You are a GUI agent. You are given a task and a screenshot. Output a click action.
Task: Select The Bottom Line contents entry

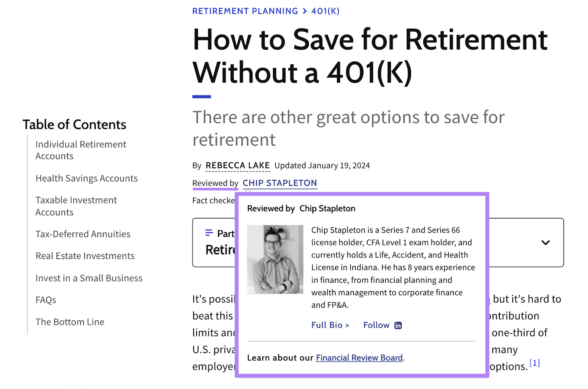[x=69, y=322]
